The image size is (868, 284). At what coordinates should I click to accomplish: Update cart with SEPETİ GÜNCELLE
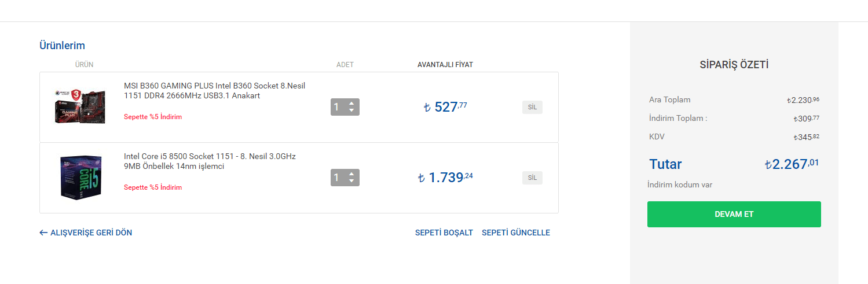pyautogui.click(x=516, y=233)
